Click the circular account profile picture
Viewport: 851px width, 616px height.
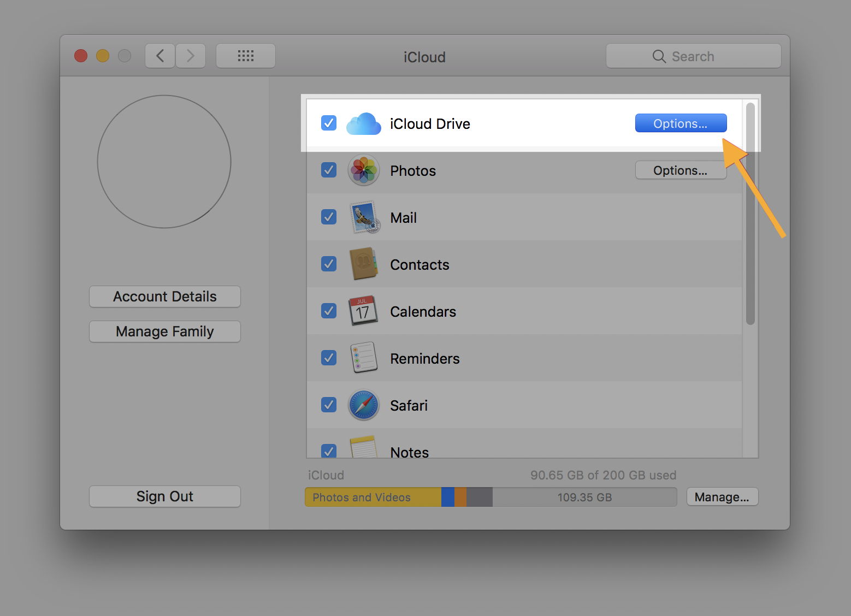click(164, 162)
